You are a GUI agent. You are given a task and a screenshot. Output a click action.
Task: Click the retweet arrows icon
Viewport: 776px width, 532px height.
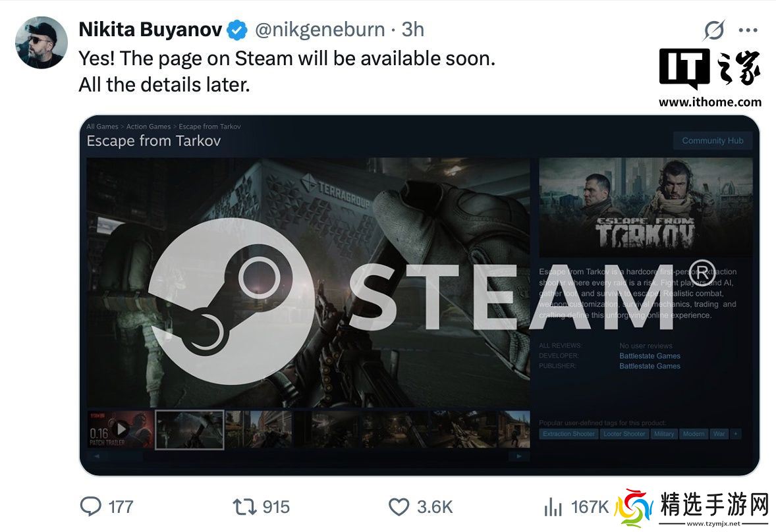244,507
